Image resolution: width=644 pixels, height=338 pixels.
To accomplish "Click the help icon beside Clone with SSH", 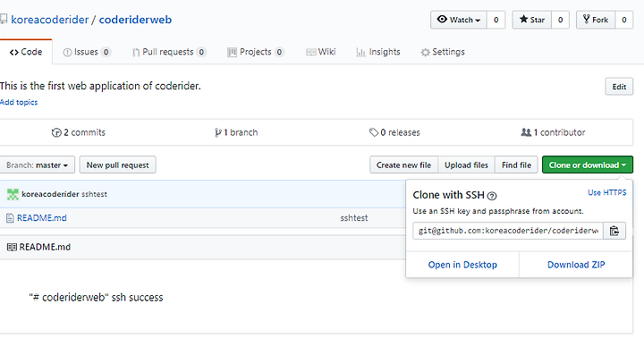I will point(492,196).
